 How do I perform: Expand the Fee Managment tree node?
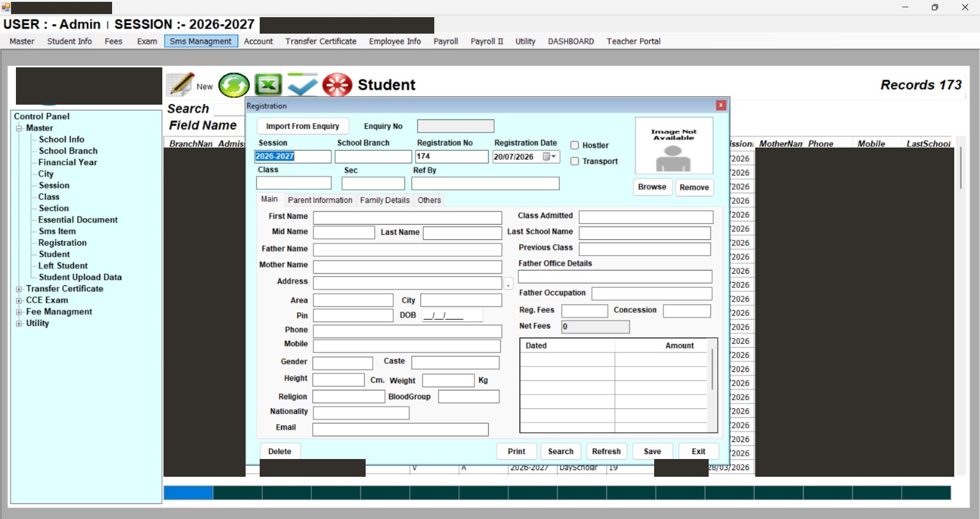click(x=19, y=312)
